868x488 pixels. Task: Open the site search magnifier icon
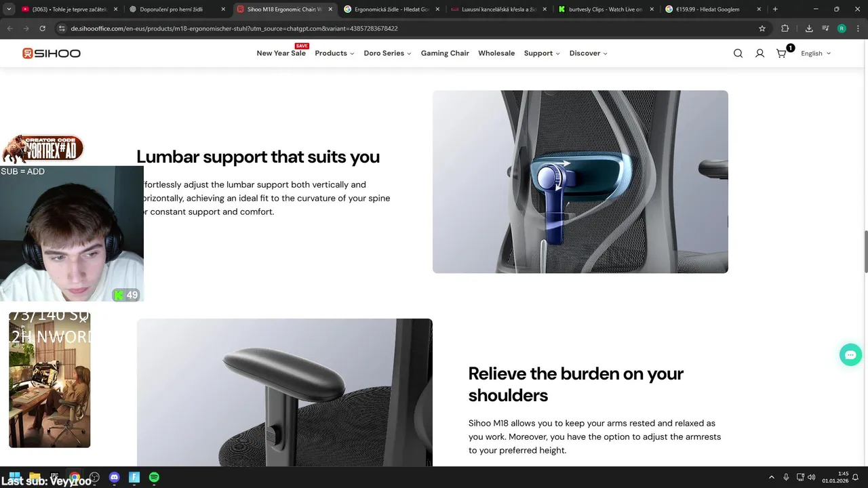(x=738, y=54)
